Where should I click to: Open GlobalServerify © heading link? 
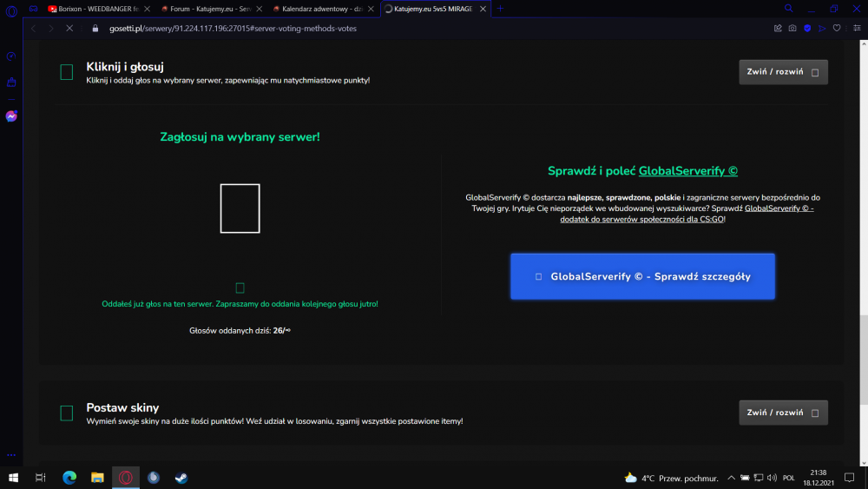click(x=688, y=171)
